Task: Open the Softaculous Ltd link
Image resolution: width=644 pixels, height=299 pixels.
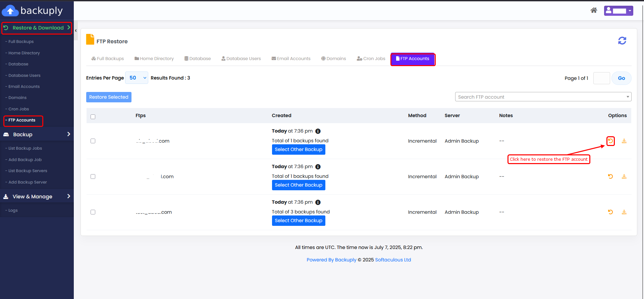Action: (x=393, y=260)
